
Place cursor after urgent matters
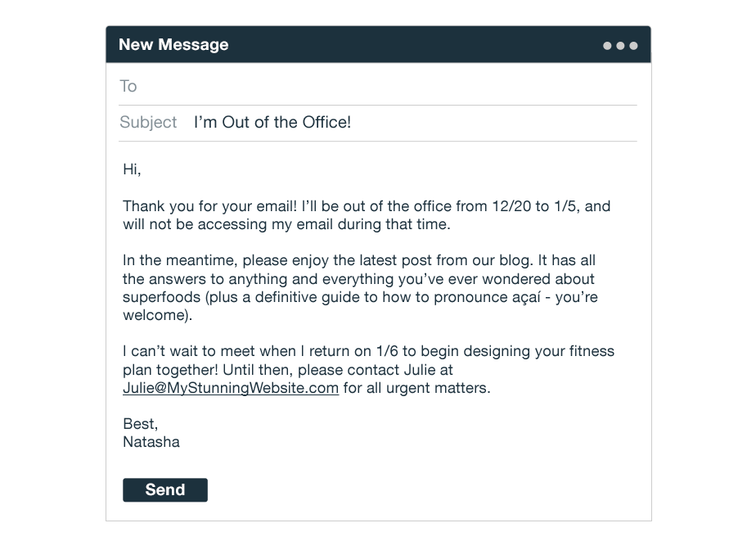[x=491, y=388]
